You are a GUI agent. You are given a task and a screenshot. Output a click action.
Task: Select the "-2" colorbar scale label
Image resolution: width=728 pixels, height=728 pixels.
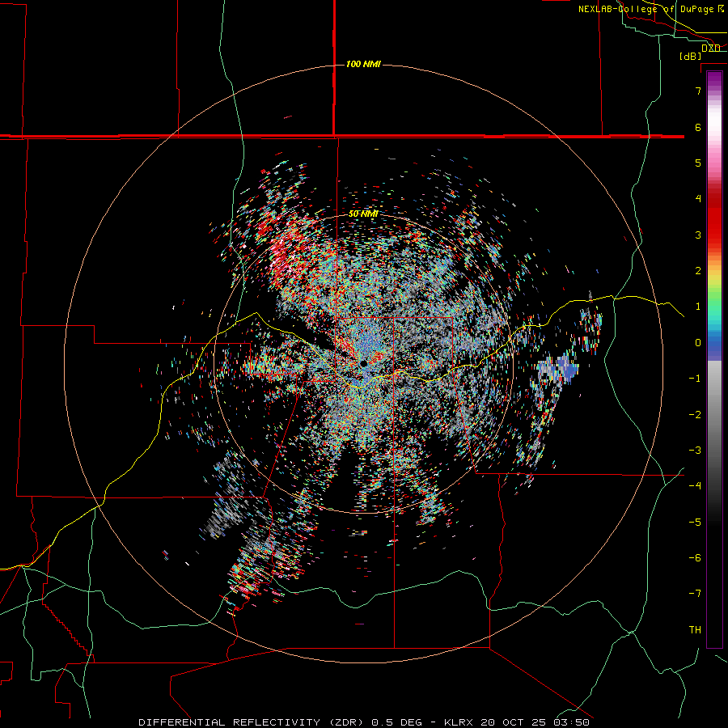click(x=695, y=415)
